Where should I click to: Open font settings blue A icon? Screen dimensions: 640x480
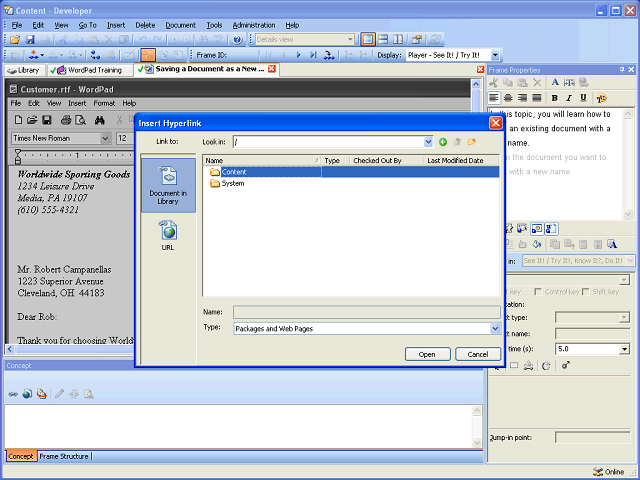pyautogui.click(x=555, y=82)
